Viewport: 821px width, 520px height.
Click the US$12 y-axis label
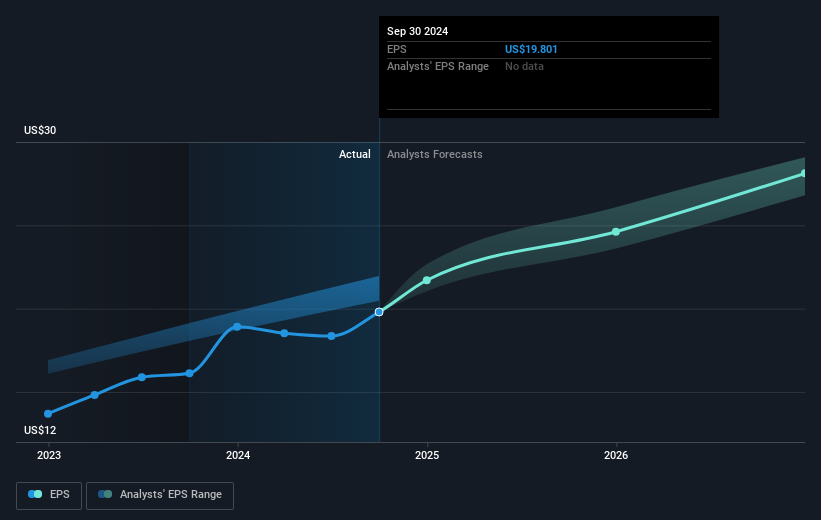point(40,430)
